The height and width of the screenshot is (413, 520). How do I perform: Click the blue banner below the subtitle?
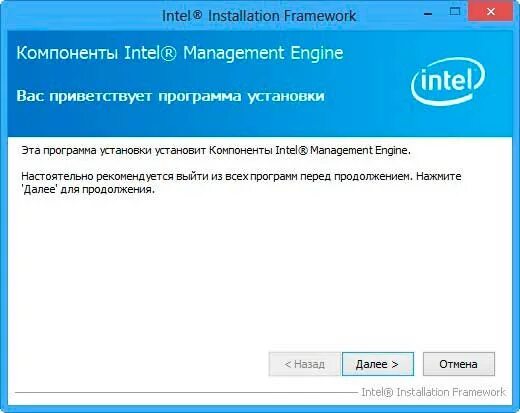(260, 122)
